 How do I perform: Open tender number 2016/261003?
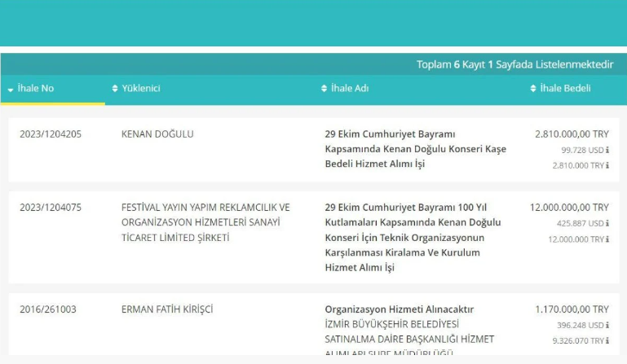(x=49, y=309)
